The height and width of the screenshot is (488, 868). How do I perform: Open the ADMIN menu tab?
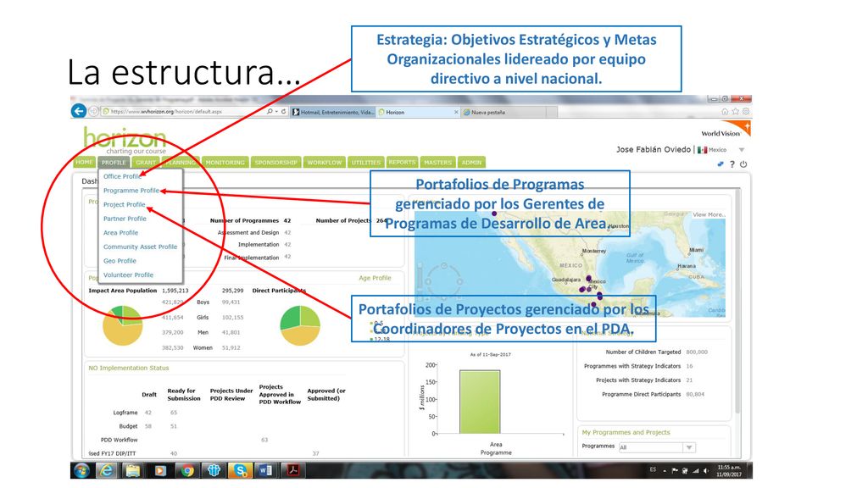471,163
